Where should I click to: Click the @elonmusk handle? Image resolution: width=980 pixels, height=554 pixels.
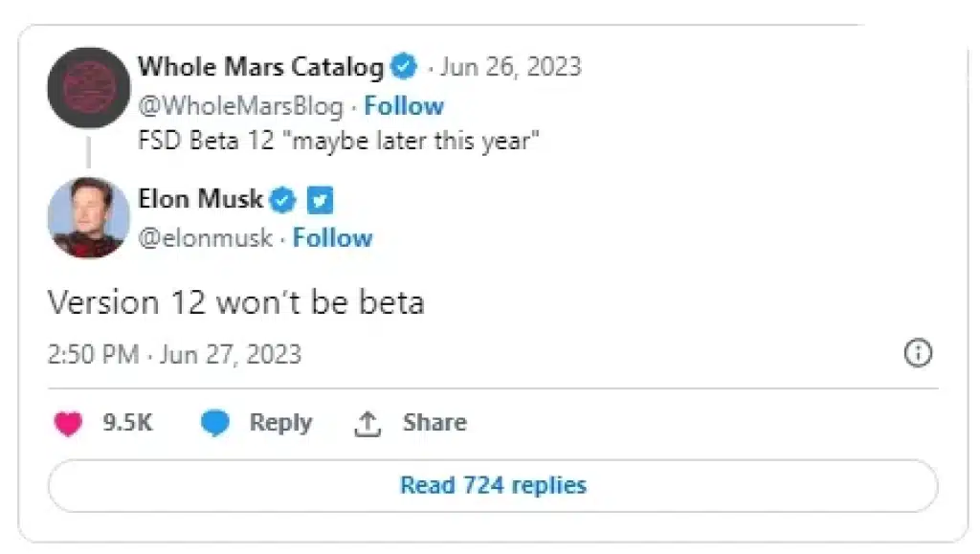(x=205, y=237)
